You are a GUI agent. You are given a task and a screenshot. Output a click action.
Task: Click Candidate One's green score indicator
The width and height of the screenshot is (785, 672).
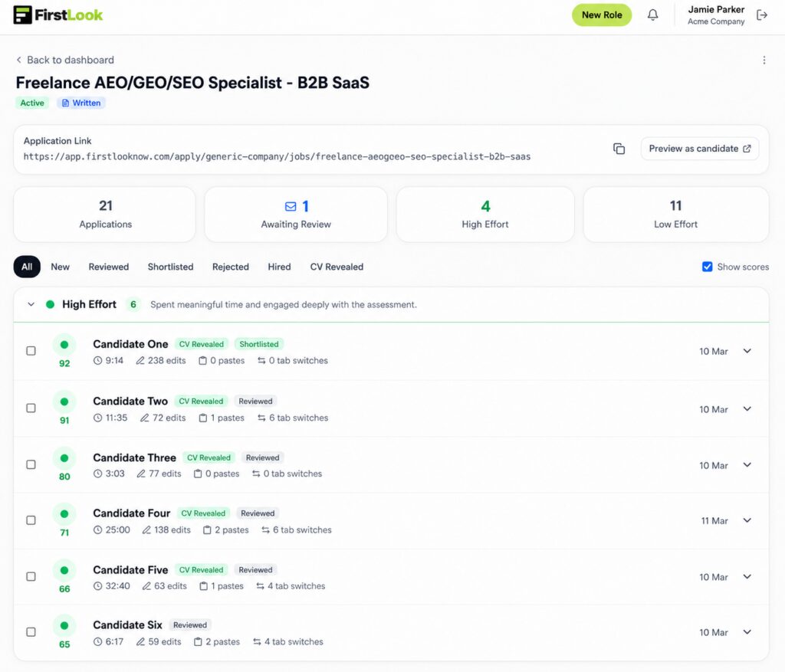pos(64,345)
